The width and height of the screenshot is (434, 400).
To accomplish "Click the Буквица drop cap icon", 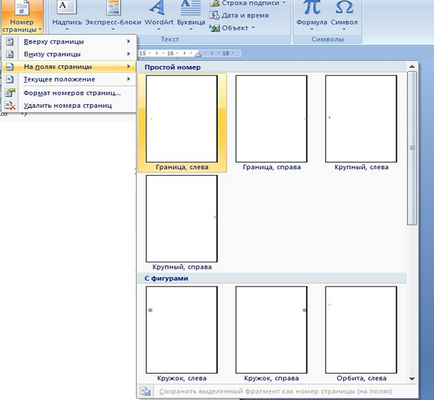I will (191, 8).
